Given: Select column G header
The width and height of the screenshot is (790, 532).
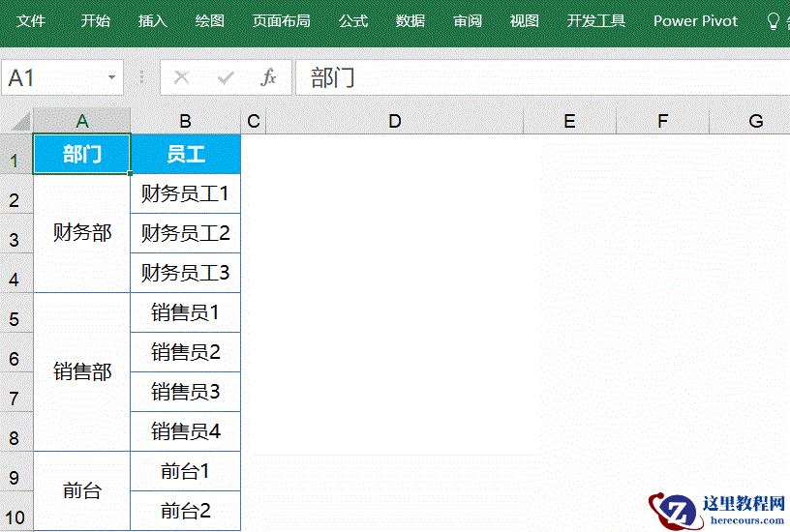Looking at the screenshot, I should (749, 121).
